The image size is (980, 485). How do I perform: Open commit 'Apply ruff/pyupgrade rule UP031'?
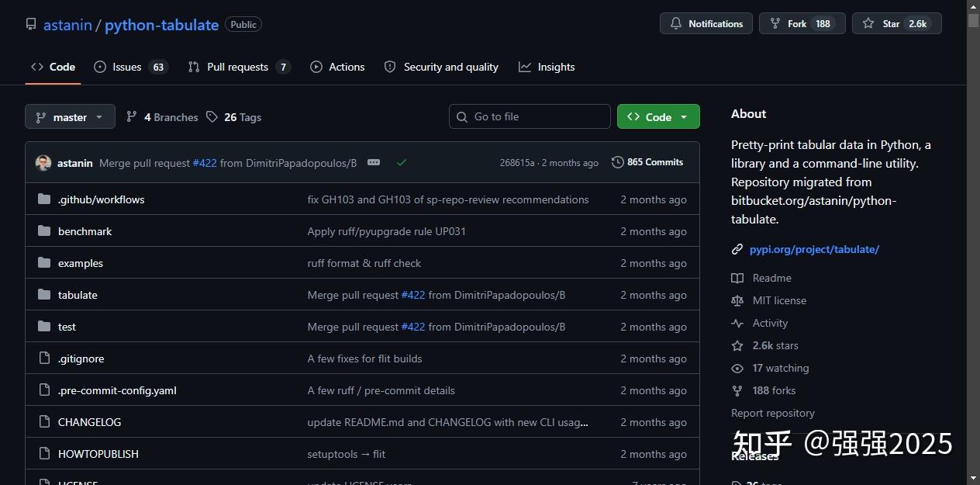(x=387, y=231)
